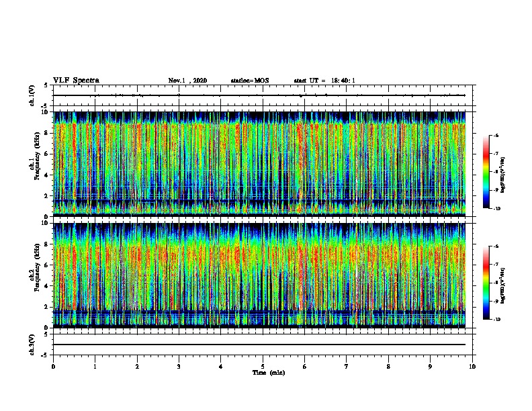
Task: Select the date text "Nov.1 , 2020"
Action: pyautogui.click(x=187, y=81)
